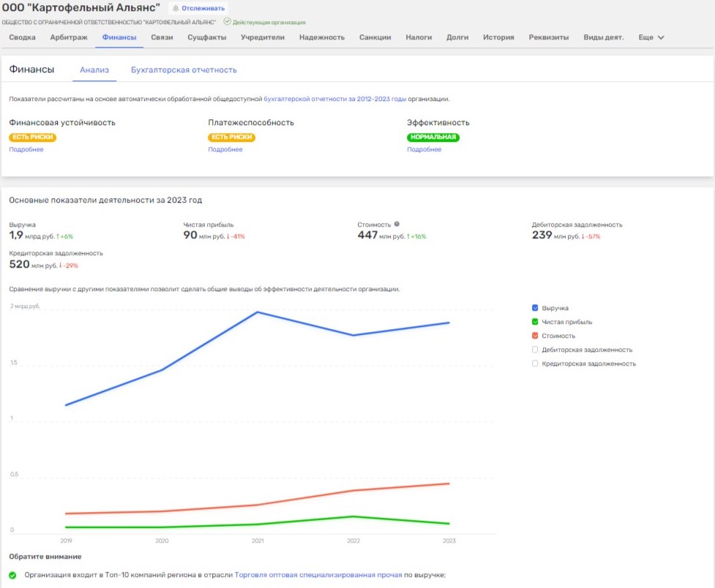The width and height of the screenshot is (715, 588).
Task: Enable the Кредиторская задолженность chart checkbox
Action: point(535,363)
